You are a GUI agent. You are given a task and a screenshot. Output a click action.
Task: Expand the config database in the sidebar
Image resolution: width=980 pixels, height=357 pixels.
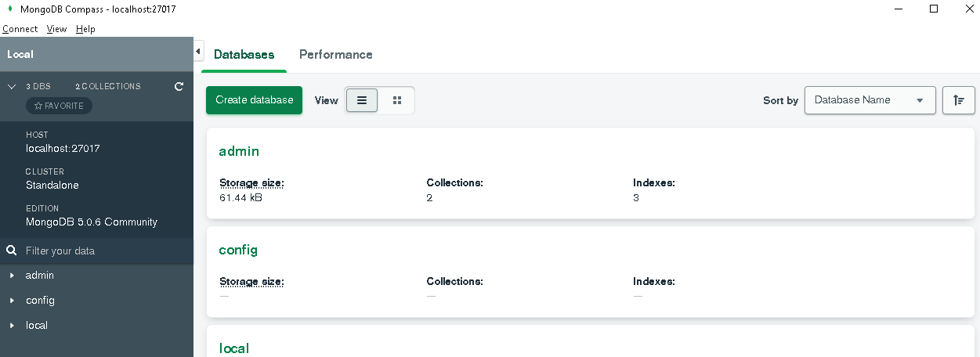12,301
